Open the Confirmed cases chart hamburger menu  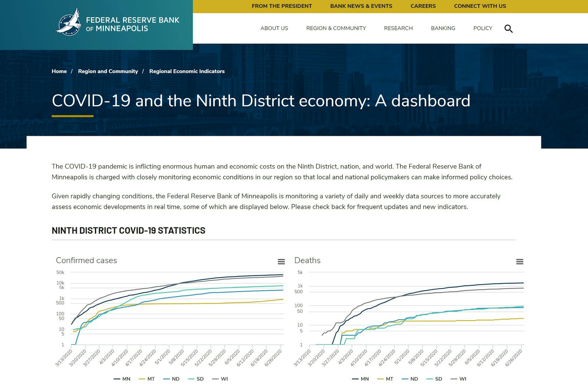click(281, 262)
